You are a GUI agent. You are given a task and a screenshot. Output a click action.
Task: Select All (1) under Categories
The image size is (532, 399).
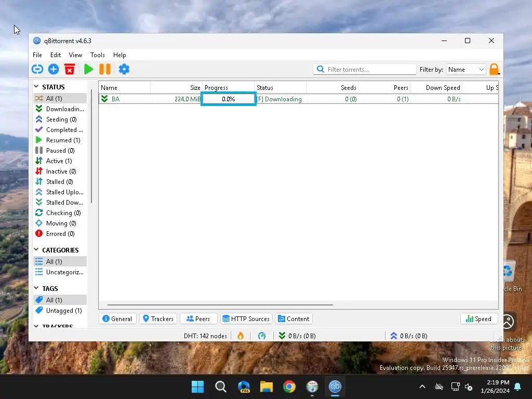(60, 262)
